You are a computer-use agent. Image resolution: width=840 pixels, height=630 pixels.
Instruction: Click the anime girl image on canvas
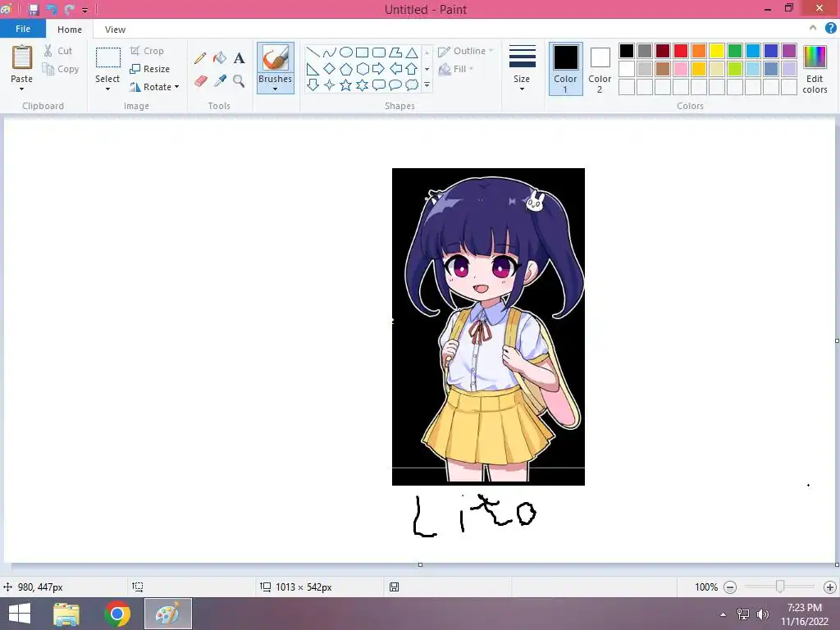(488, 326)
